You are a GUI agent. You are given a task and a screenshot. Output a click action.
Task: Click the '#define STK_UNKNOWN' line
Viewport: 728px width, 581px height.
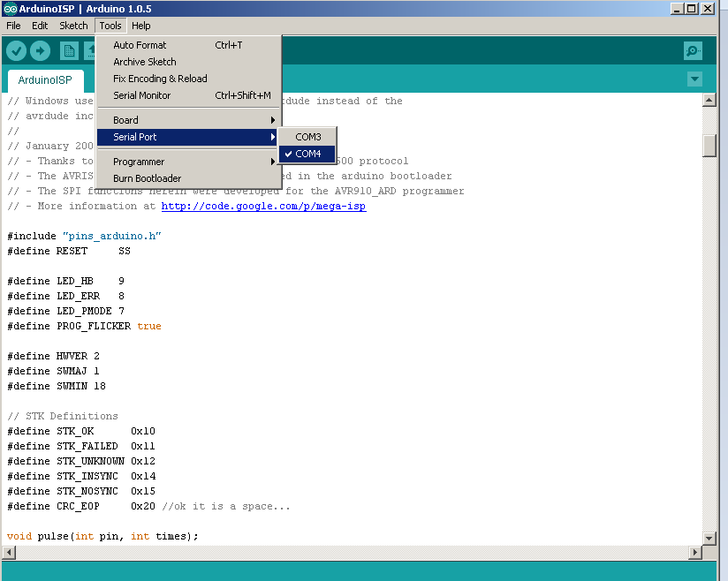81,461
